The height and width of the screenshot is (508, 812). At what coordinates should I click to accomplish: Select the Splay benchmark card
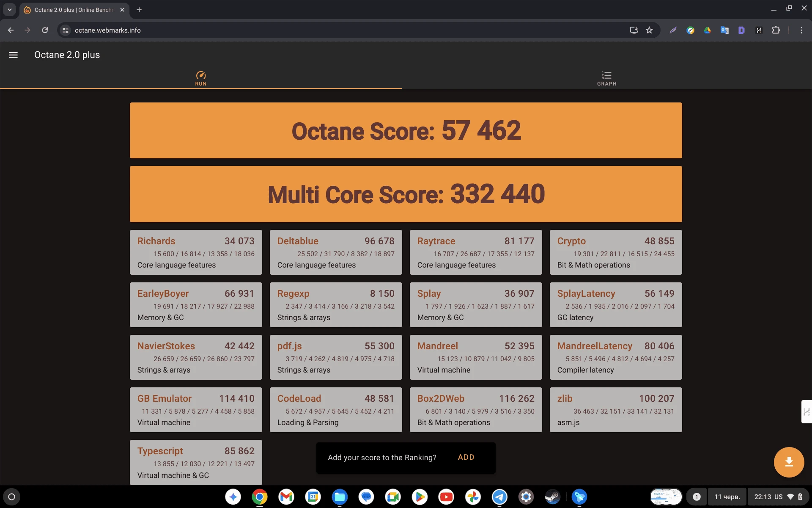(476, 305)
